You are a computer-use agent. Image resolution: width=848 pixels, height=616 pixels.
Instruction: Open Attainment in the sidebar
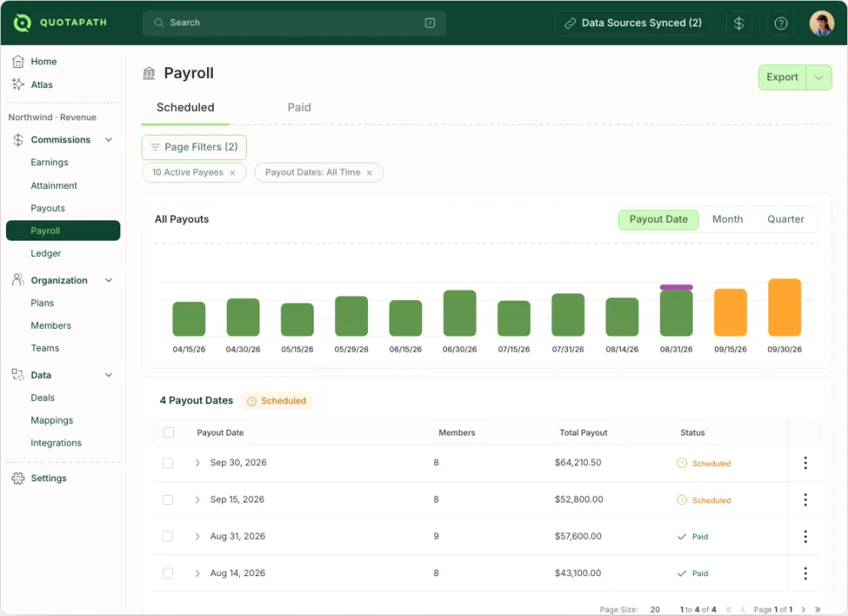point(54,186)
